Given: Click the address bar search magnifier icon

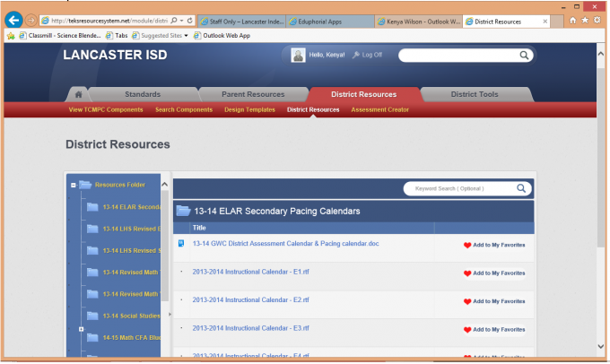Looking at the screenshot, I should coord(174,21).
